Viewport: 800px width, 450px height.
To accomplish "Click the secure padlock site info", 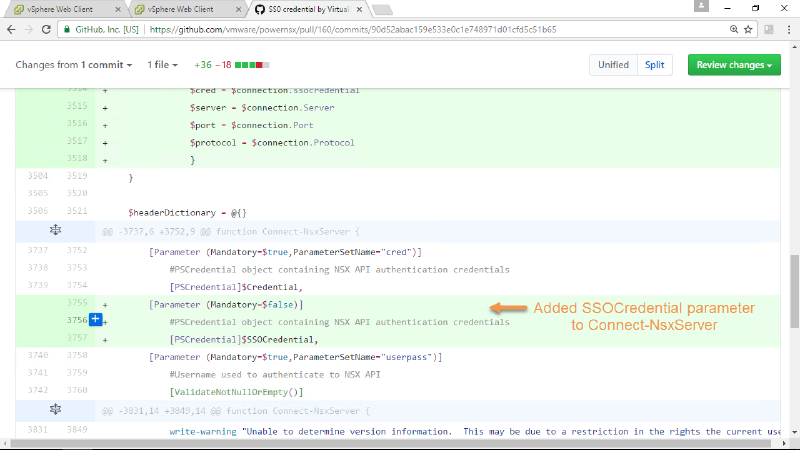I will (x=67, y=30).
